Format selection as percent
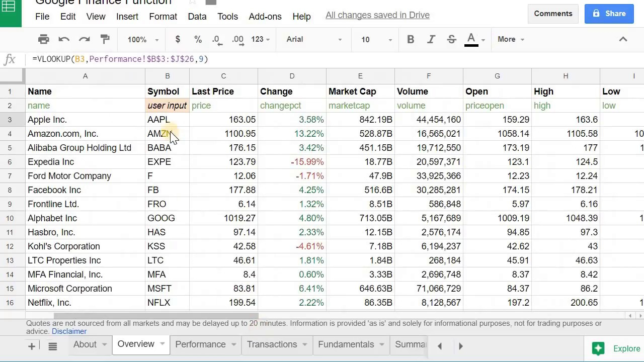 (x=198, y=39)
